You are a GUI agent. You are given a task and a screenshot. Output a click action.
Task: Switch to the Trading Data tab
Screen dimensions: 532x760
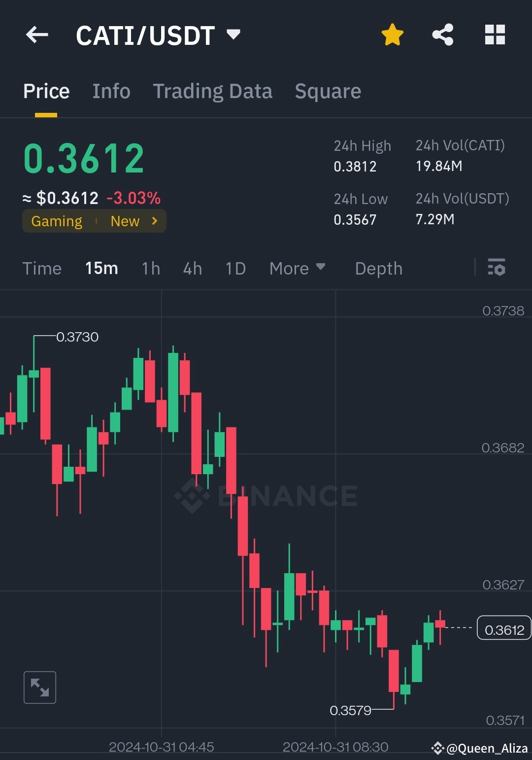coord(213,91)
